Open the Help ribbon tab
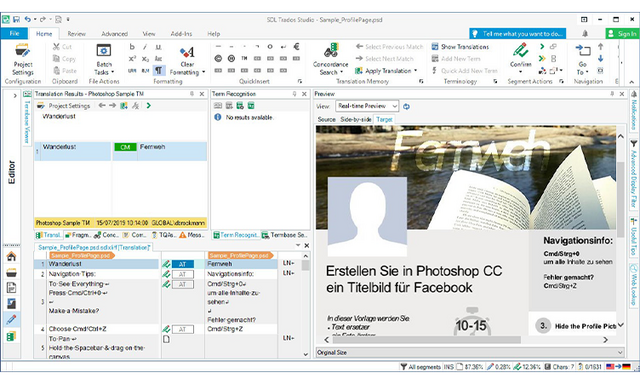 (x=213, y=34)
